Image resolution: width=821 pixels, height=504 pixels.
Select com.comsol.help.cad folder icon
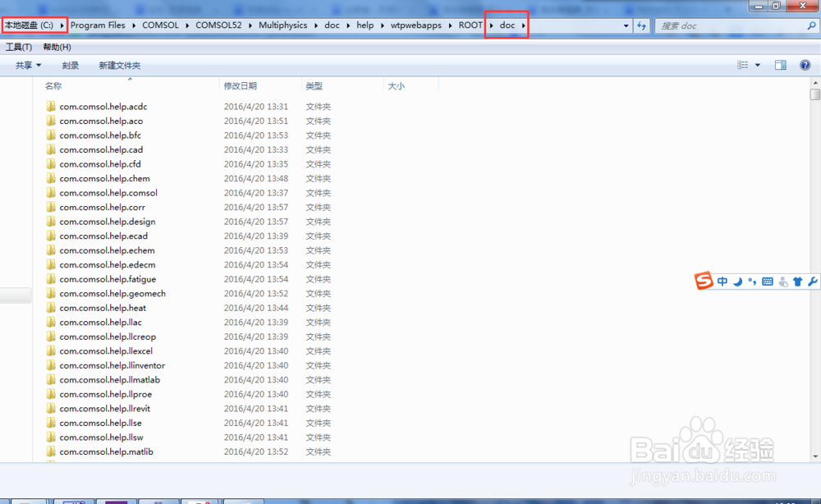(x=51, y=149)
